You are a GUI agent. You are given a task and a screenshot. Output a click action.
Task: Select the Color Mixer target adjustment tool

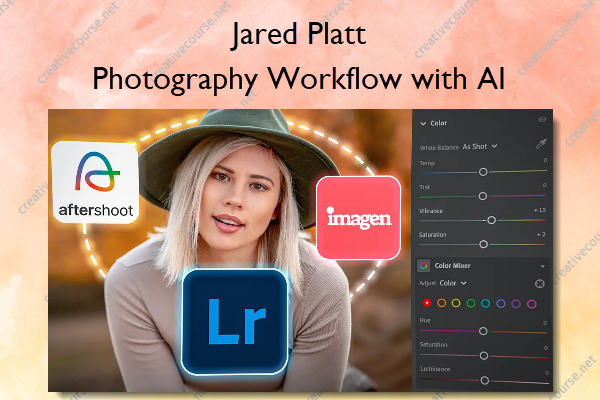click(x=540, y=284)
